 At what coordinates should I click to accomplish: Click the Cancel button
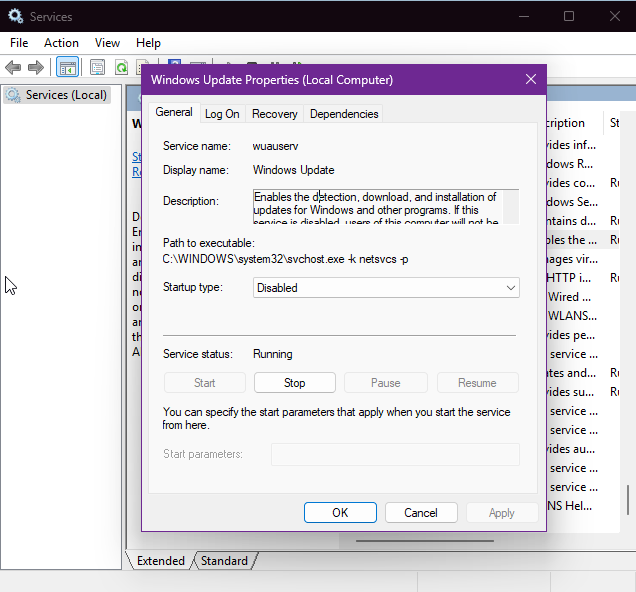(x=421, y=513)
